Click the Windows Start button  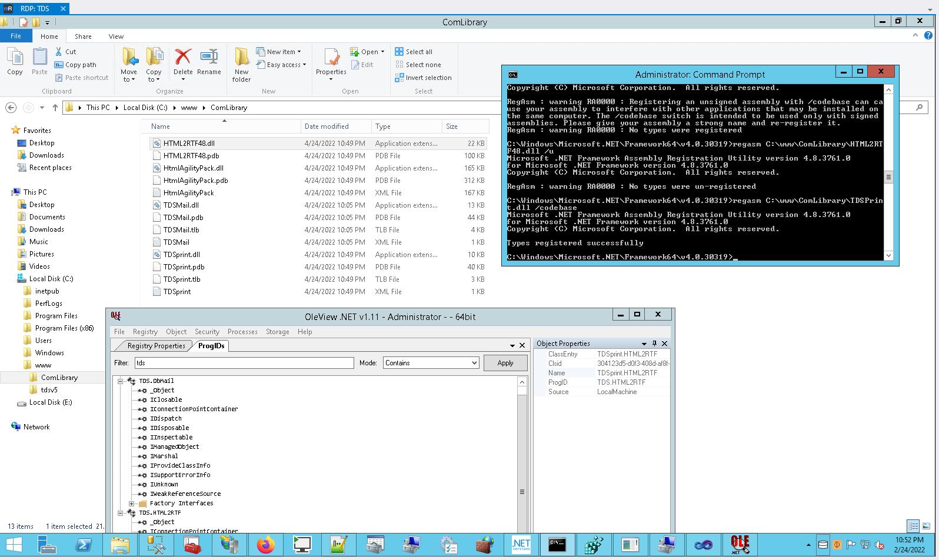click(x=14, y=545)
